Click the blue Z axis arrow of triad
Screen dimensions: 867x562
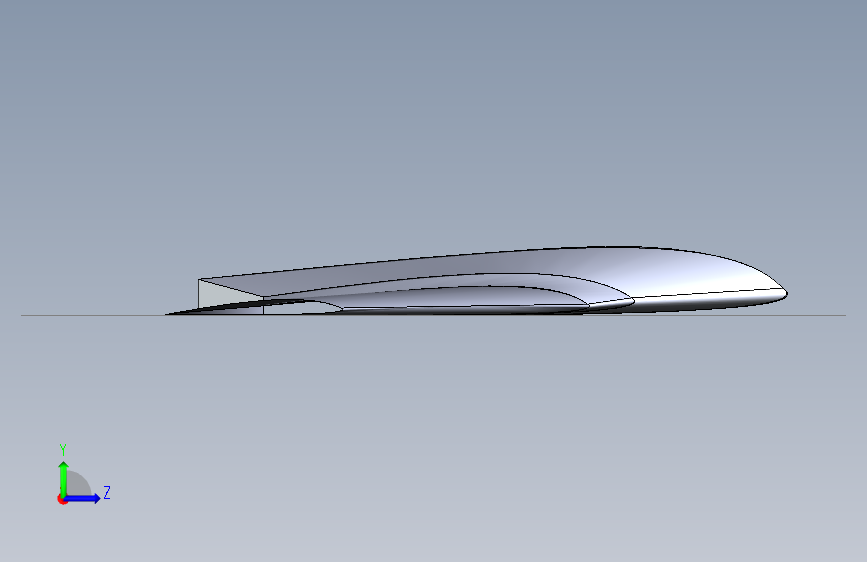[83, 498]
